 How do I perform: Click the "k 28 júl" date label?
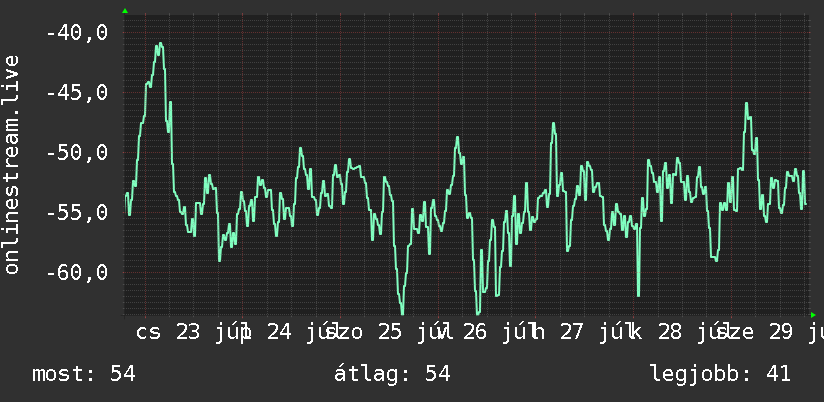click(676, 333)
